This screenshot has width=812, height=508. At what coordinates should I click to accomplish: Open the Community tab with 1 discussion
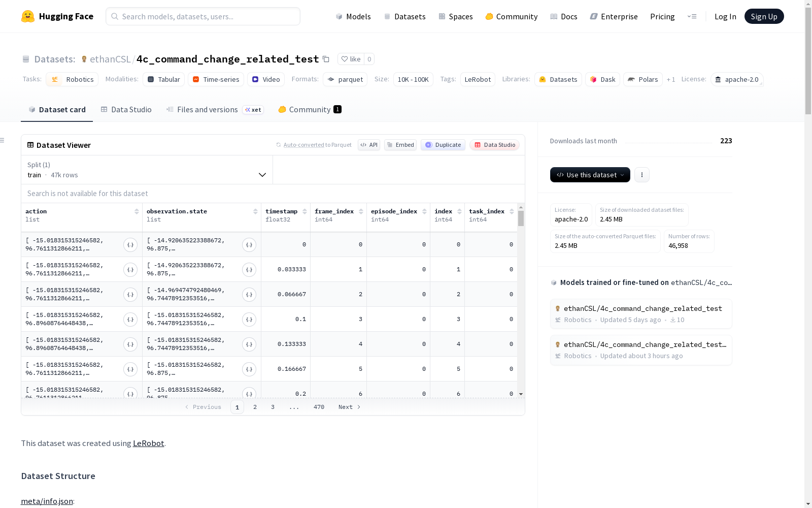(x=310, y=110)
